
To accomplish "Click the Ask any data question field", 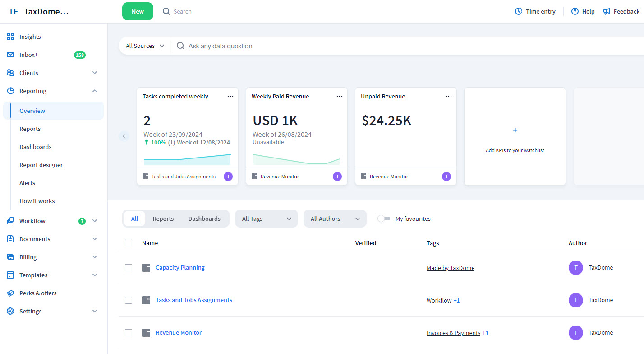I will tap(316, 46).
